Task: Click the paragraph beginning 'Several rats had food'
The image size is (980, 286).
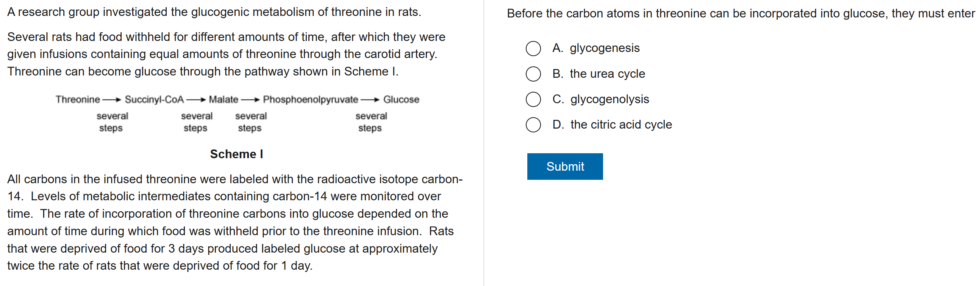Action: pyautogui.click(x=226, y=54)
